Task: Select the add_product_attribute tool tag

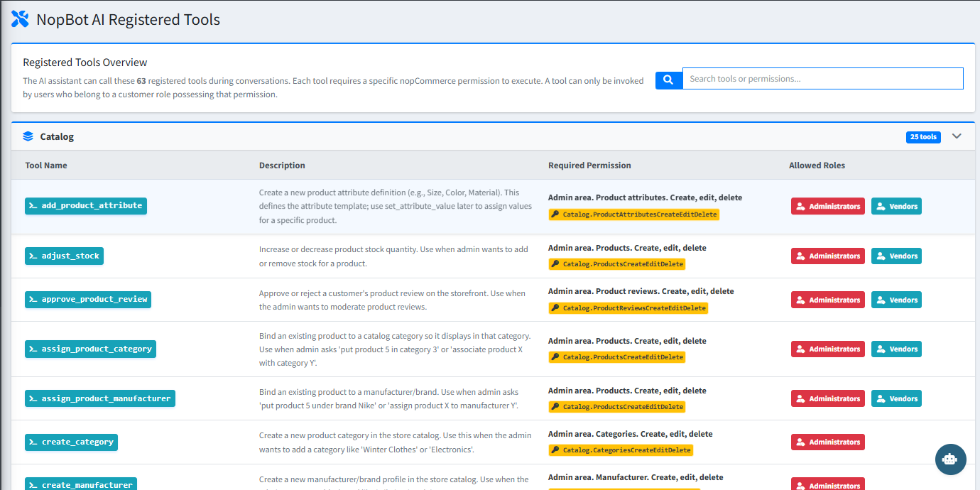Action: click(x=86, y=206)
